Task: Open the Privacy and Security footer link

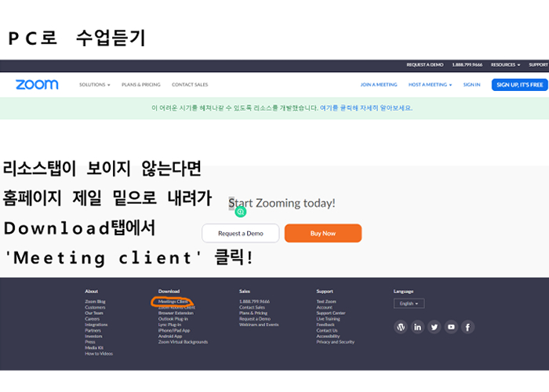Action: pos(336,342)
